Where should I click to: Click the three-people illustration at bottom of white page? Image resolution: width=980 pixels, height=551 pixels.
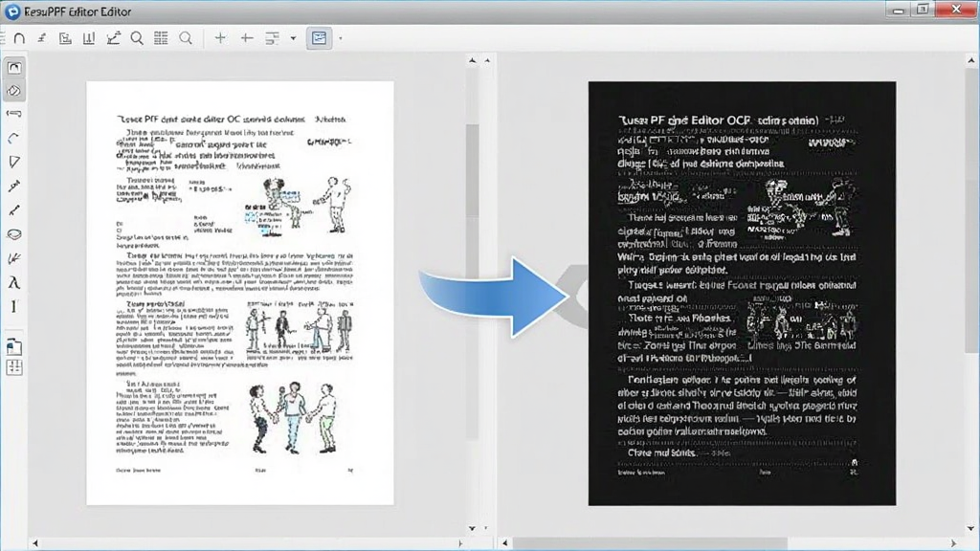coord(294,417)
